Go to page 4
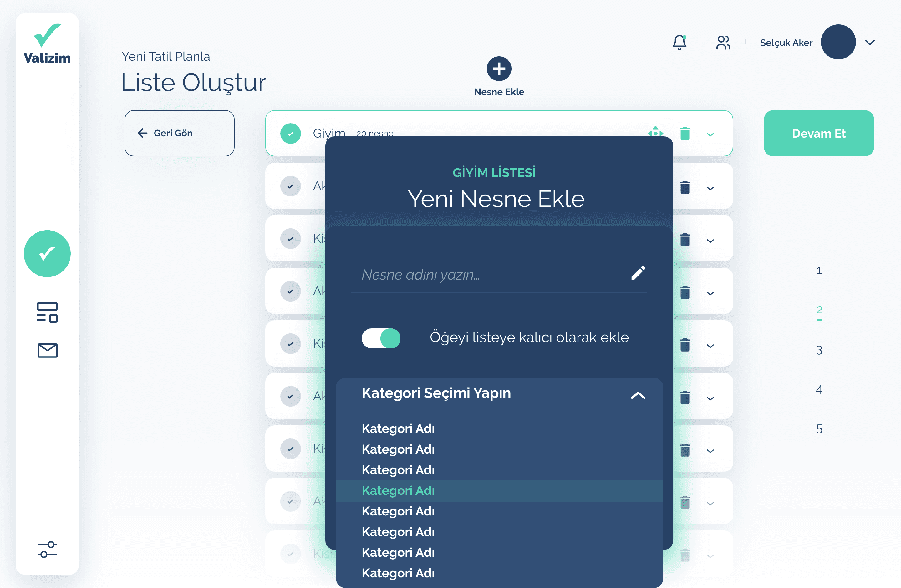This screenshot has width=901, height=588. pyautogui.click(x=819, y=389)
